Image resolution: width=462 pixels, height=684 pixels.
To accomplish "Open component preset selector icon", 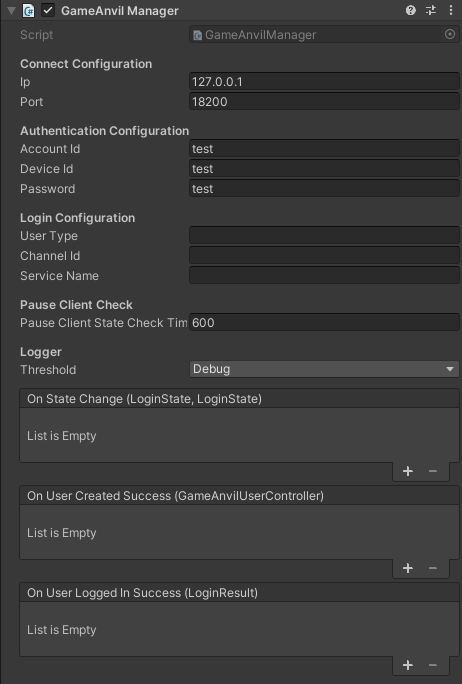I will click(x=431, y=10).
